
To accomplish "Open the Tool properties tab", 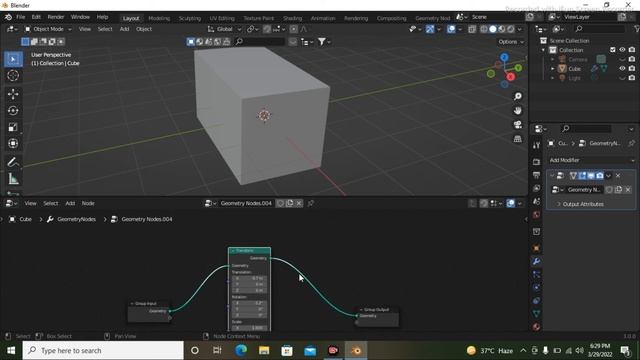I will 536,145.
